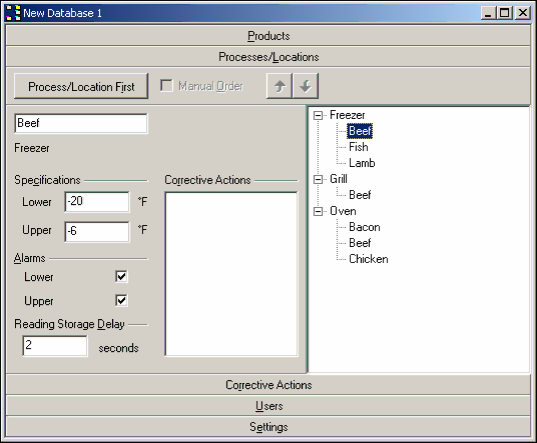Viewport: 537px width, 443px height.
Task: Click the move up arrow icon
Action: pyautogui.click(x=279, y=86)
